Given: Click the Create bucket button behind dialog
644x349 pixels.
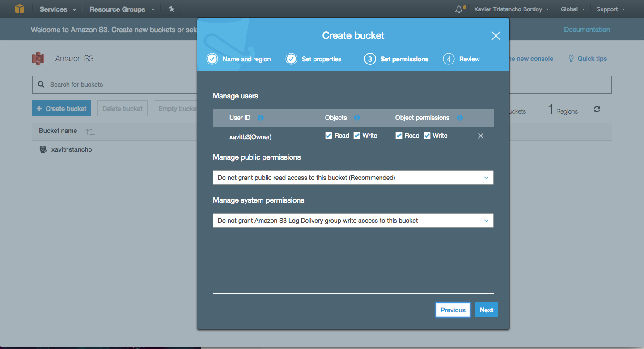Looking at the screenshot, I should pos(62,109).
